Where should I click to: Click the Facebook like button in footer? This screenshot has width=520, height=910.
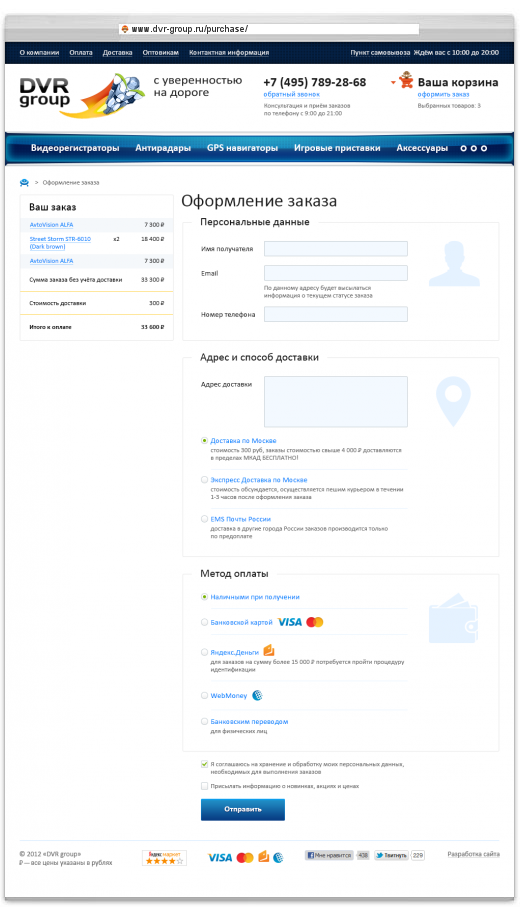click(x=329, y=855)
